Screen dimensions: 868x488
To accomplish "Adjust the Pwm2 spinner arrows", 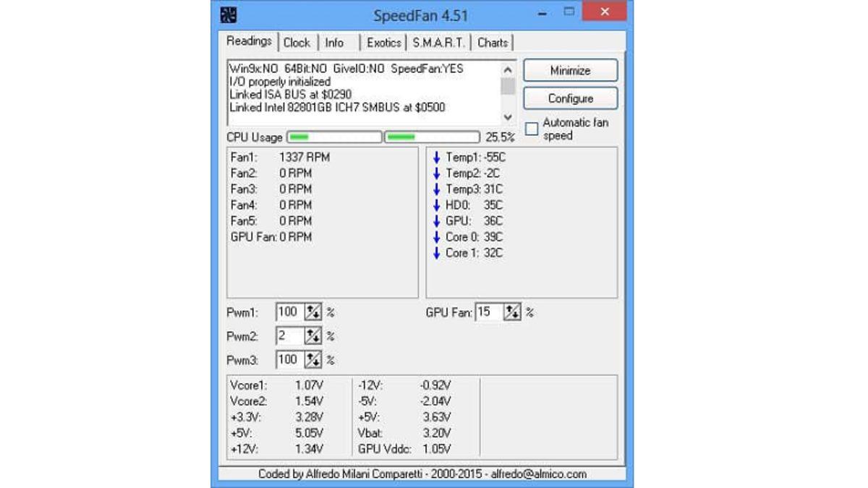I will [312, 336].
